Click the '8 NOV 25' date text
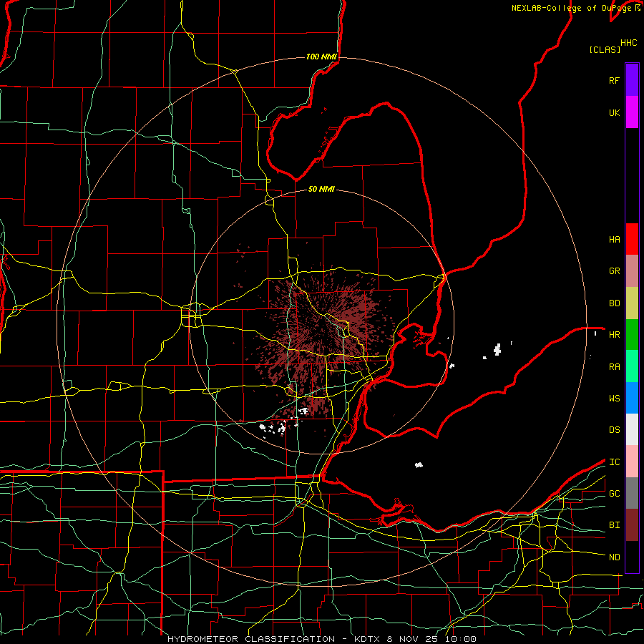This screenshot has width=644, height=644. click(413, 639)
